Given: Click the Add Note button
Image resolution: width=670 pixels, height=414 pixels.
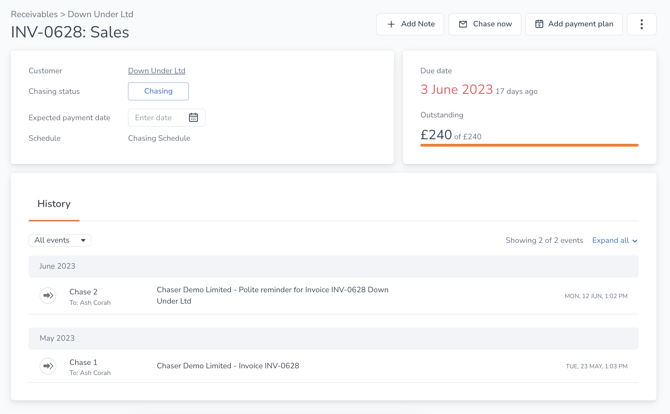Looking at the screenshot, I should 410,24.
